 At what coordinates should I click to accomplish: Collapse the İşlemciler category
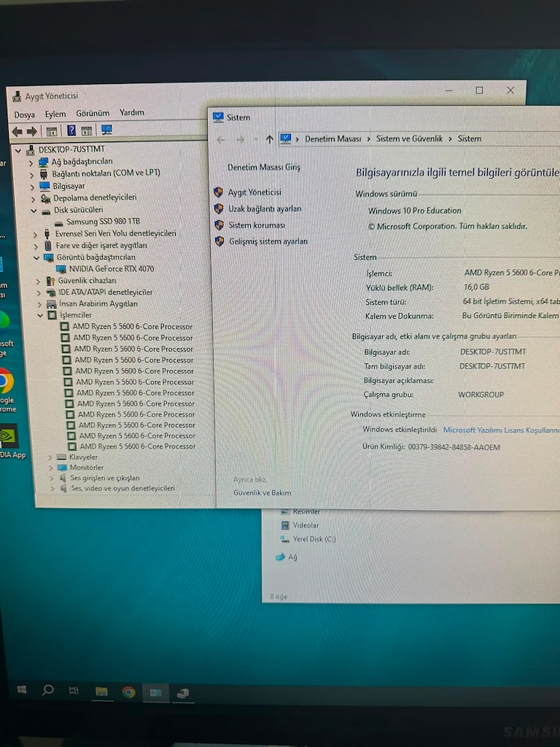coord(41,315)
